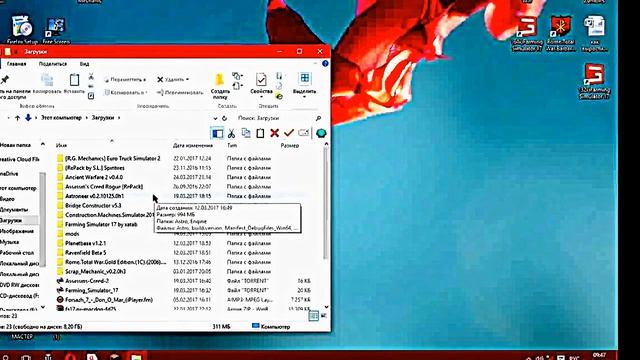The height and width of the screenshot is (360, 640).
Task: Switch to the View ribbon tab
Action: [x=84, y=64]
